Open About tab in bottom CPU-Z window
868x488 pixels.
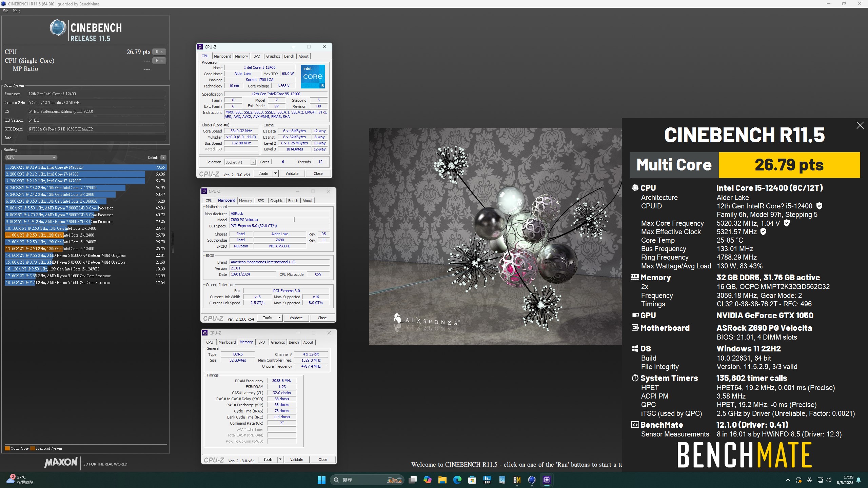(308, 342)
